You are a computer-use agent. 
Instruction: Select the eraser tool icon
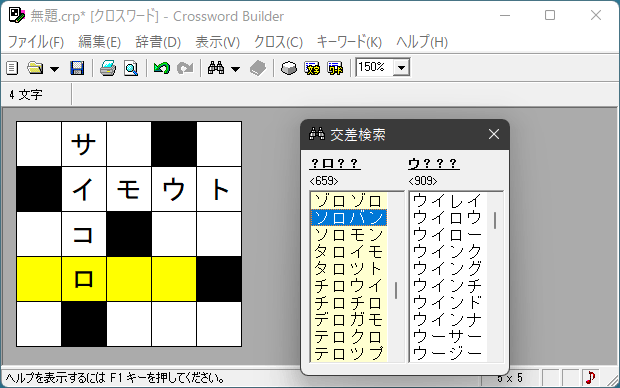289,68
